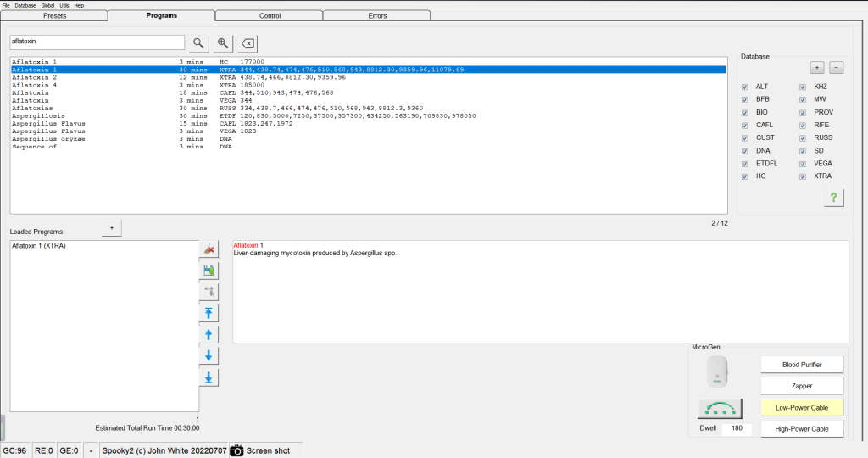Screen dimensions: 868x458
Task: Click the Screen shot camera icon
Action: pos(237,450)
